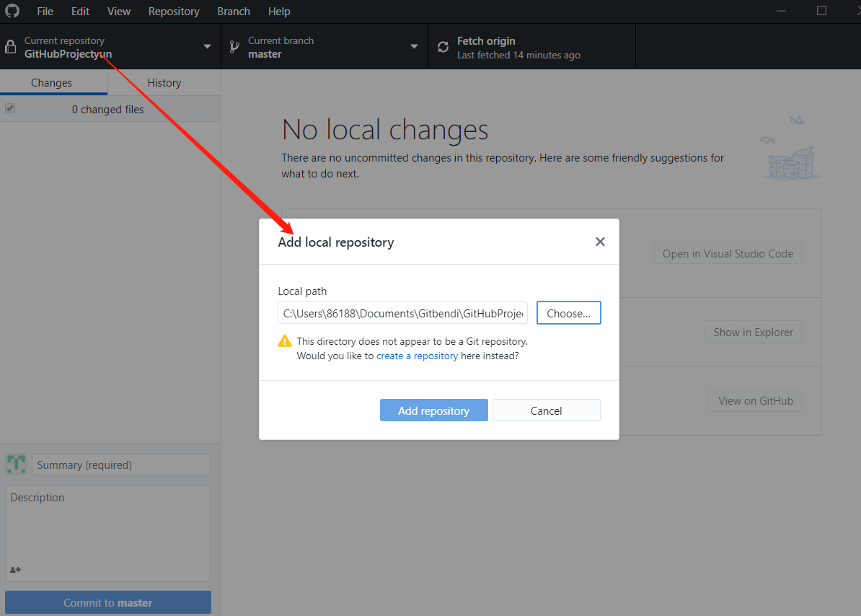Click Fetch origin button
The height and width of the screenshot is (616, 861).
[531, 47]
